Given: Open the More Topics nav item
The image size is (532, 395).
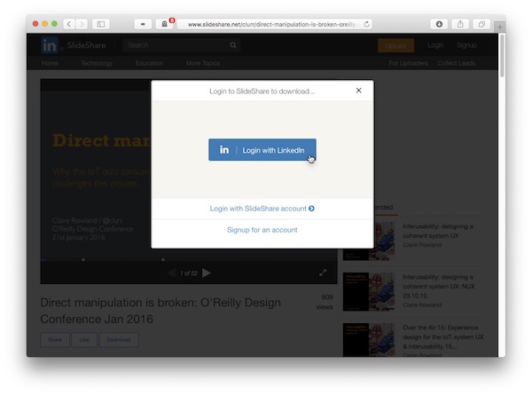Looking at the screenshot, I should tap(203, 63).
